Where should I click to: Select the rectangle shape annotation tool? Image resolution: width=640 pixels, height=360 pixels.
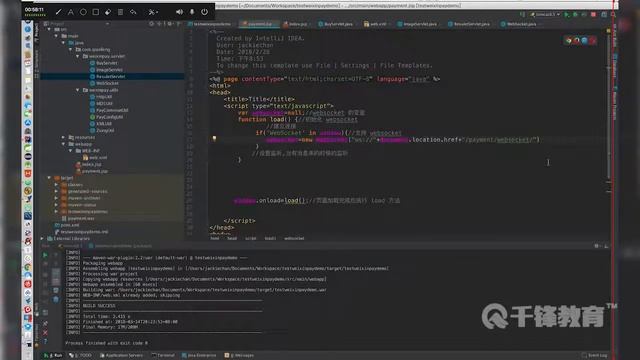click(x=96, y=12)
